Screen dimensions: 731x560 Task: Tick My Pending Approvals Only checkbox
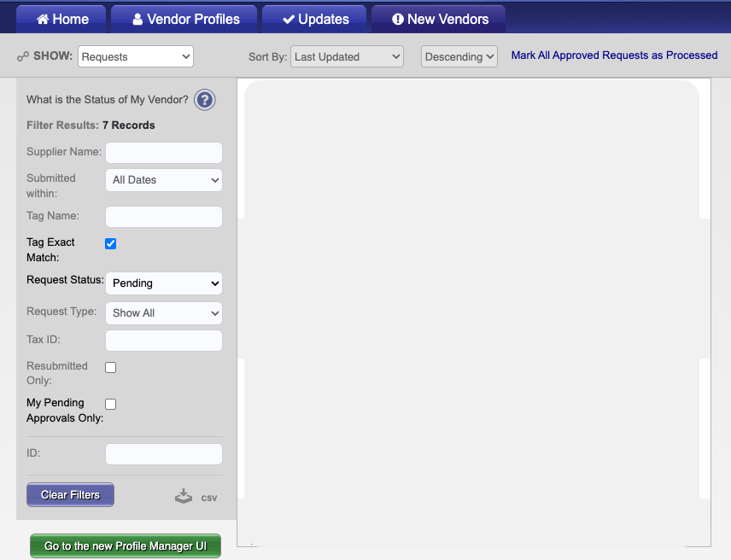coord(110,404)
